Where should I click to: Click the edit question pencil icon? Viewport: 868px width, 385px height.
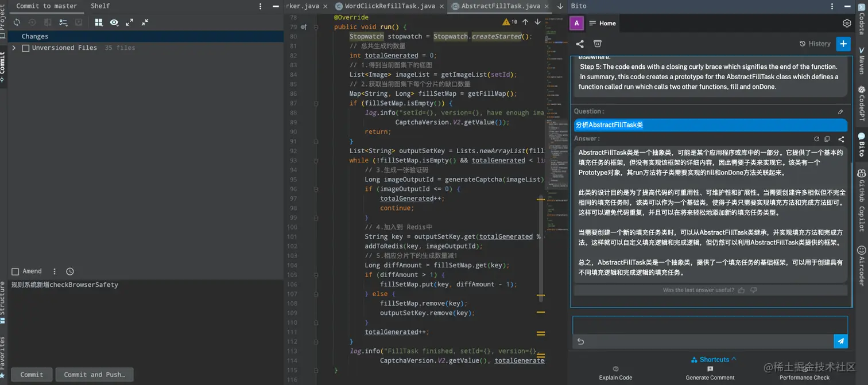click(x=840, y=112)
